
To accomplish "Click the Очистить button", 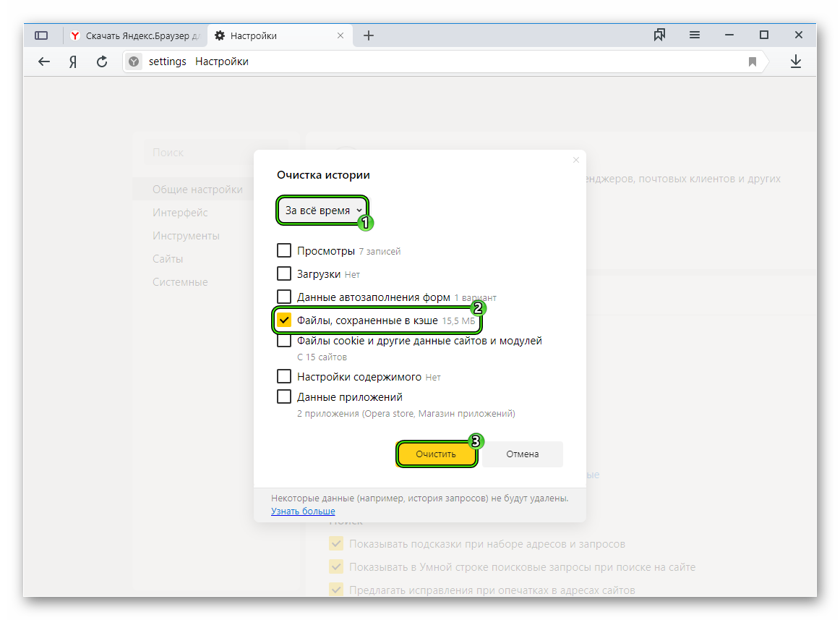I will (x=436, y=454).
